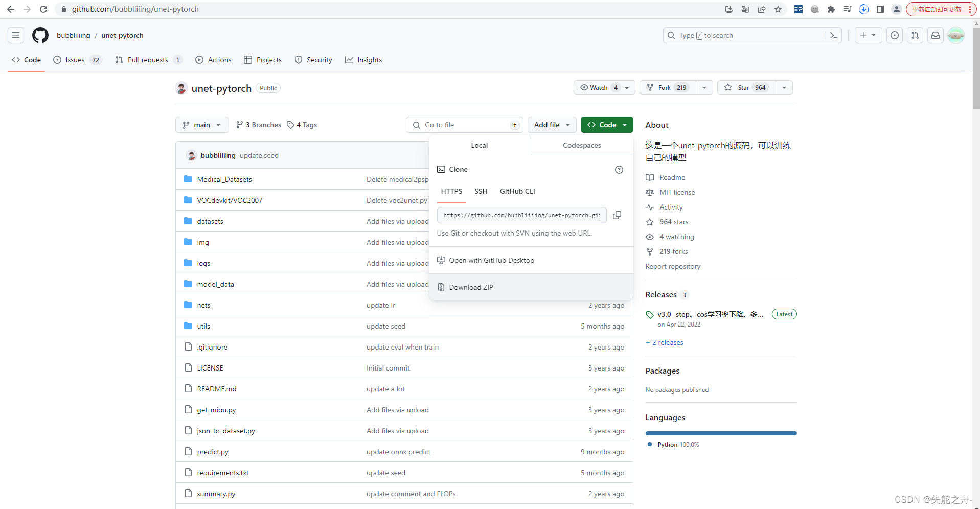Switch to the Pull requests tab

[149, 60]
